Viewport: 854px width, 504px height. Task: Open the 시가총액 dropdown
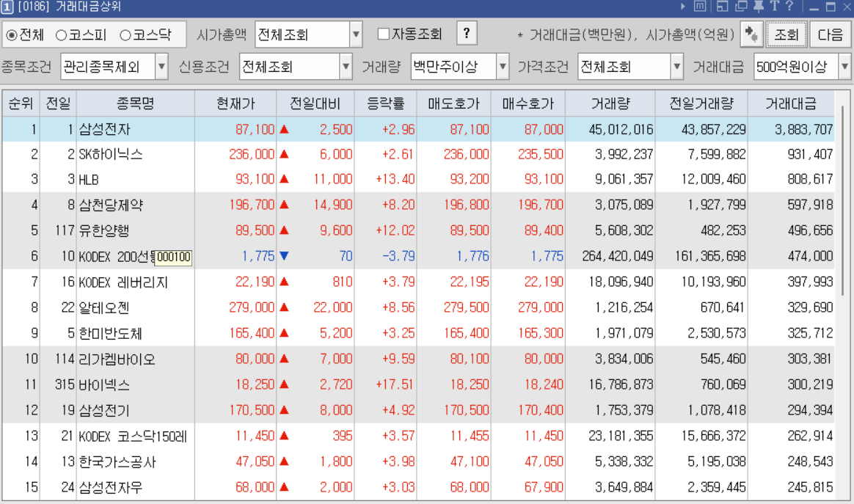pyautogui.click(x=356, y=35)
